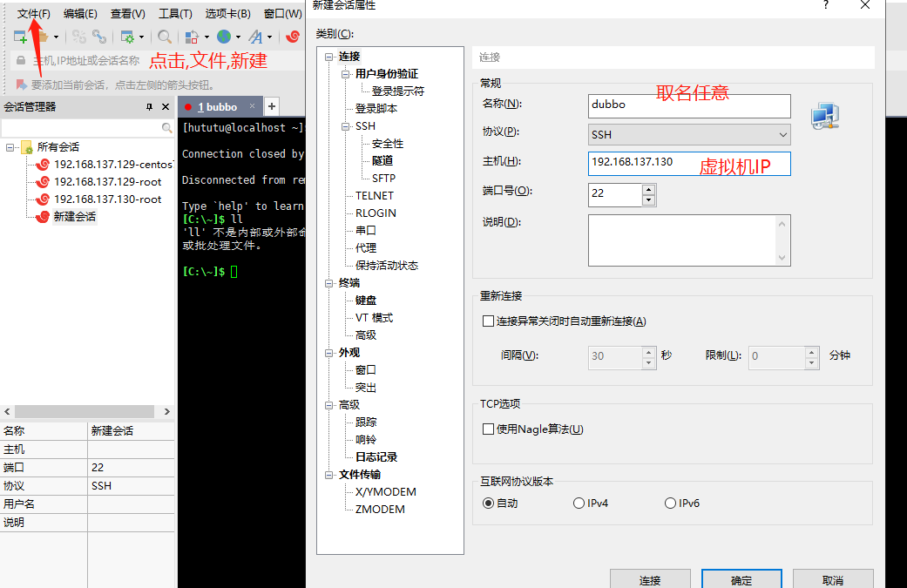Select the IPv4 radio button

pyautogui.click(x=578, y=504)
